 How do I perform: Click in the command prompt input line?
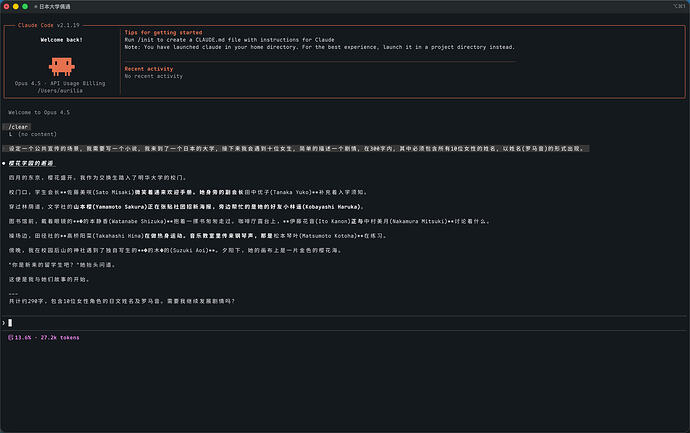coord(345,323)
